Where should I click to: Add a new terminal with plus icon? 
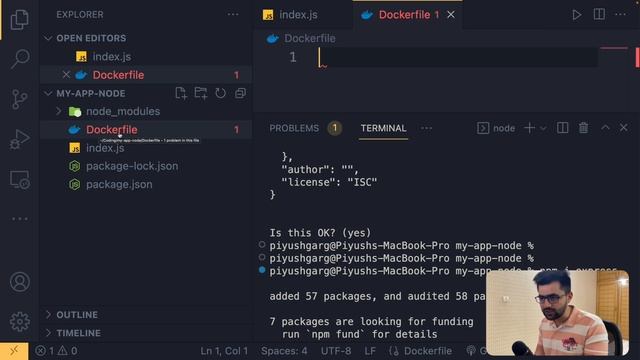(x=529, y=128)
